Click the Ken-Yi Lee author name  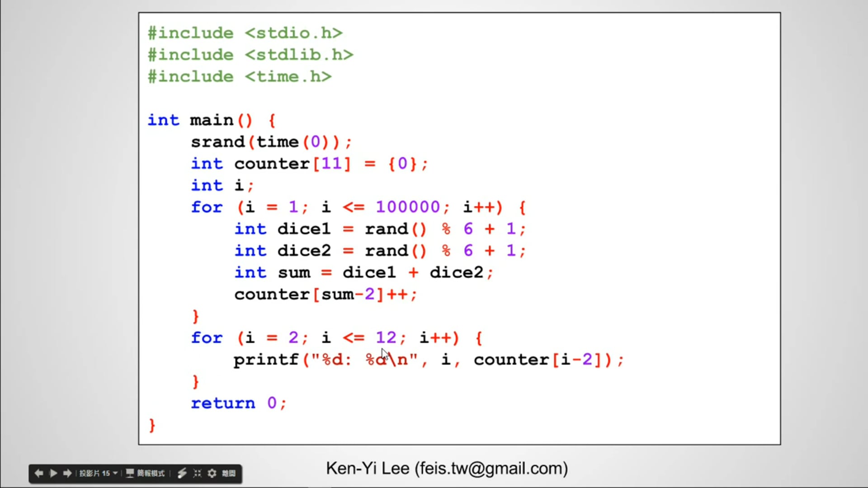coord(368,469)
